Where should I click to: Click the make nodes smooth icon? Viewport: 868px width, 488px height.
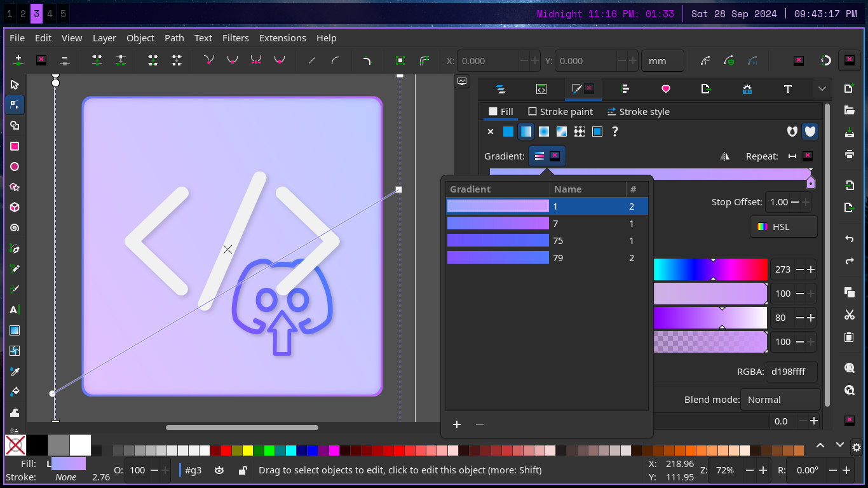[232, 60]
